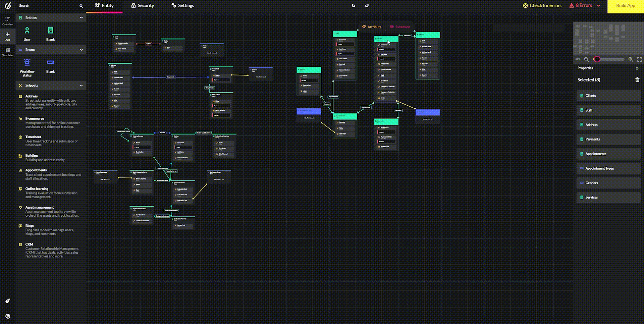Open the Settings tab
The image size is (644, 324).
(x=182, y=5)
